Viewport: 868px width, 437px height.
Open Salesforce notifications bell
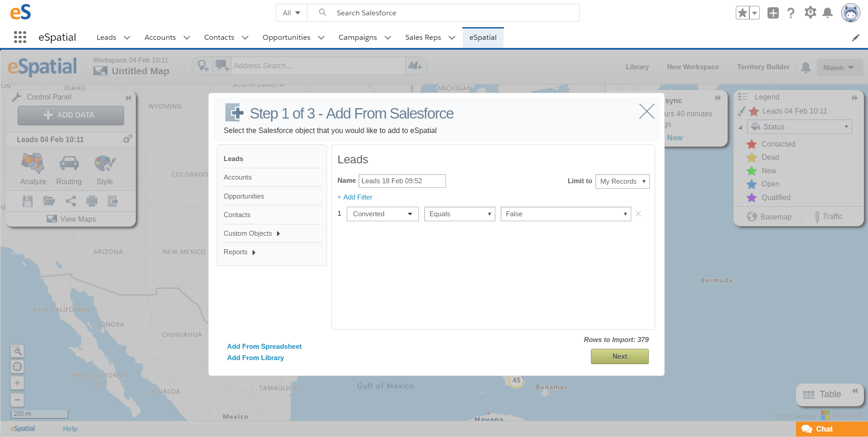(x=828, y=13)
